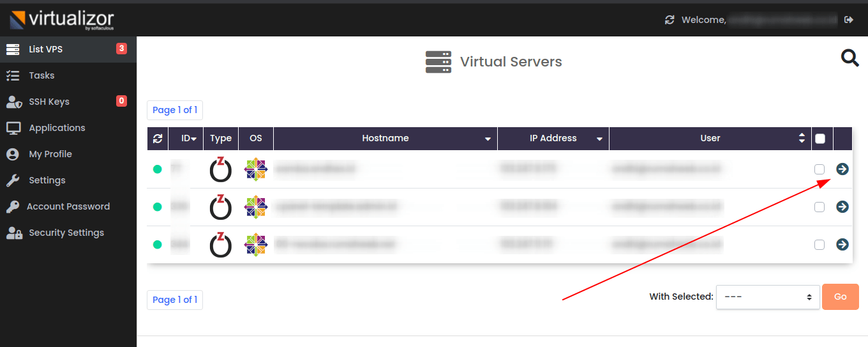Click the refresh icon in table header
The image size is (868, 347).
coord(158,138)
